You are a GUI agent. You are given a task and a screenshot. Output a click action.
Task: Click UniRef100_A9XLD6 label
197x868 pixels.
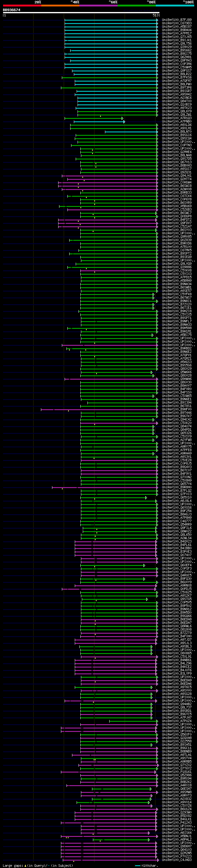[177, 125]
